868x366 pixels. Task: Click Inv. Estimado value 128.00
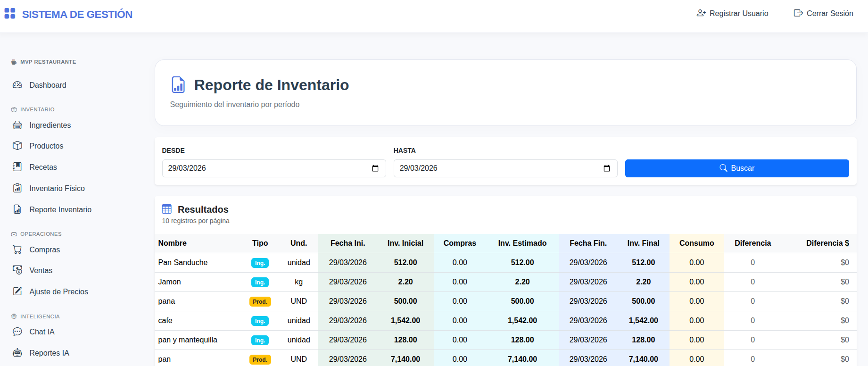(x=522, y=340)
